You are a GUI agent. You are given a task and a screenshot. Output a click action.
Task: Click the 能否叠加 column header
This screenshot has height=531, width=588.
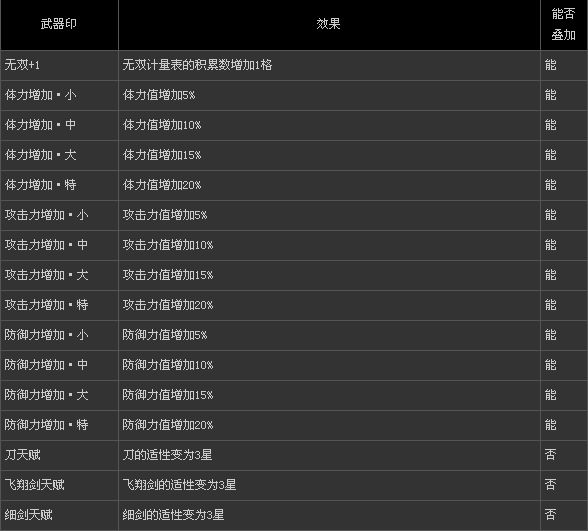coord(563,24)
